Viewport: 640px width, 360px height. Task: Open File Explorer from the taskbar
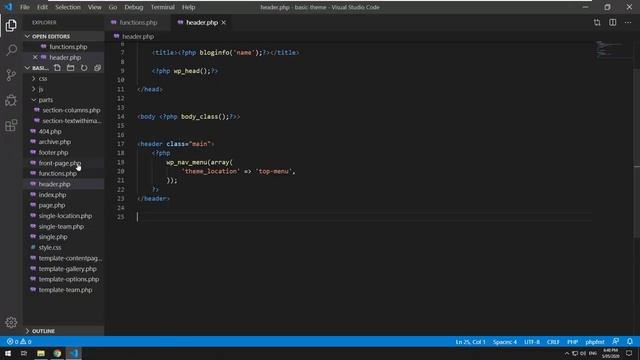41,353
